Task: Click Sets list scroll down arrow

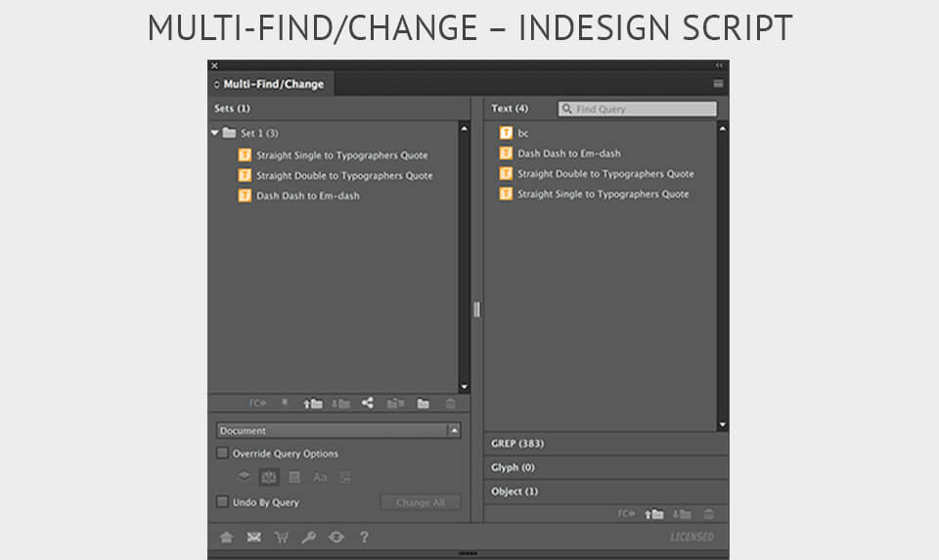Action: point(464,386)
